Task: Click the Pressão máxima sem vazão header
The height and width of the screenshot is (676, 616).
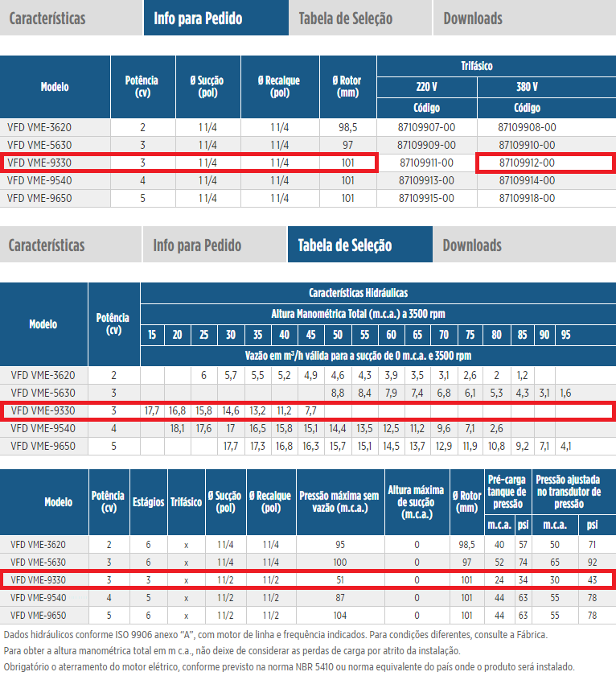Action: [339, 502]
